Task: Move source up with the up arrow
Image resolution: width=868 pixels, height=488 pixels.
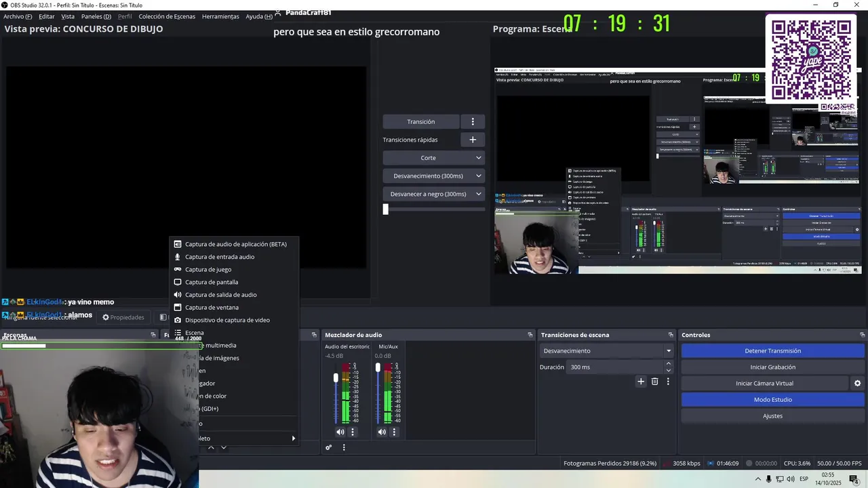Action: tap(211, 447)
